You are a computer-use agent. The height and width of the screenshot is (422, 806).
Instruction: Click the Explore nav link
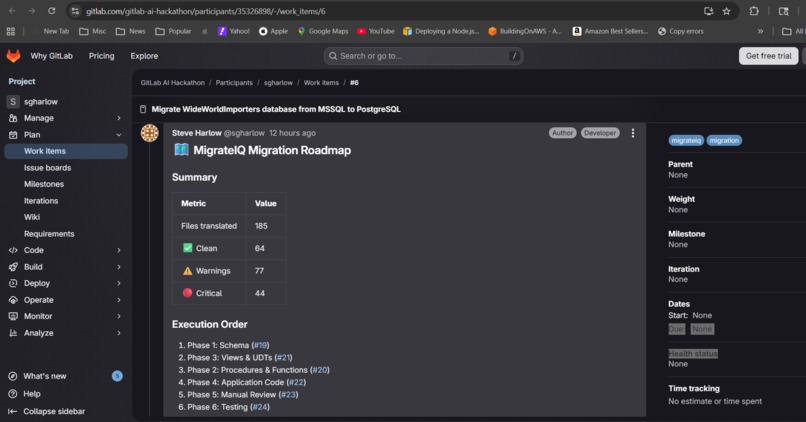tap(144, 56)
